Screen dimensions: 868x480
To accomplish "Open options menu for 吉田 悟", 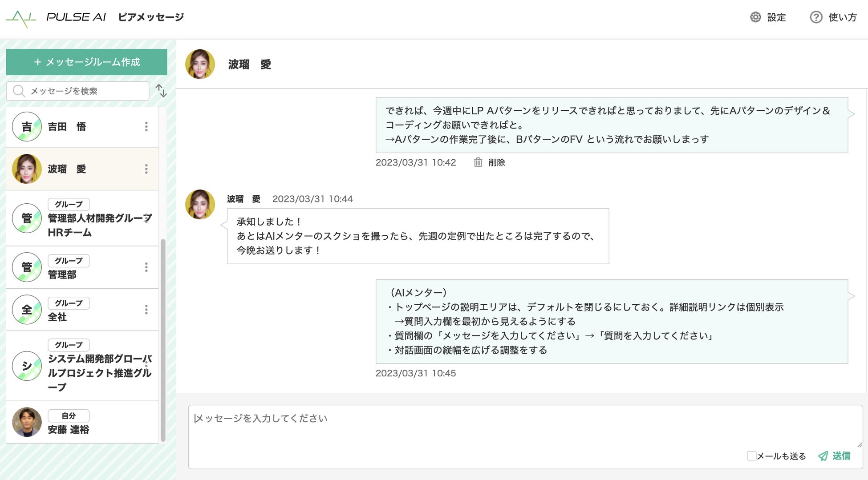I will pos(146,127).
